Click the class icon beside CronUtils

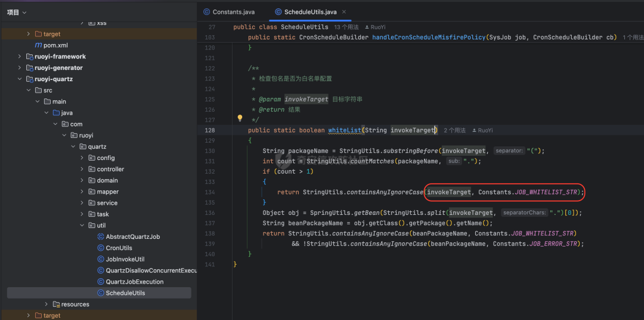pos(100,248)
